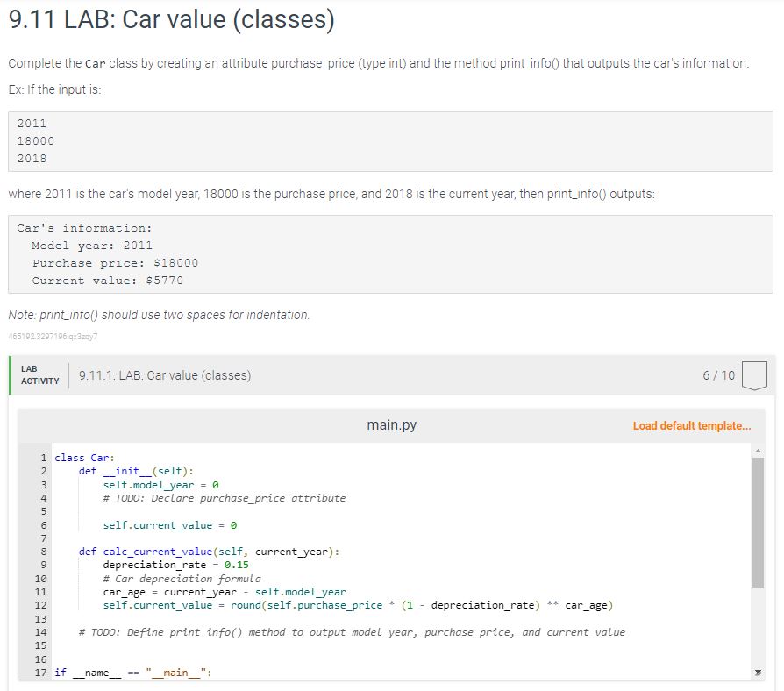Click the completion badge next to 6 / 10
Image resolution: width=784 pixels, height=691 pixels.
point(756,374)
